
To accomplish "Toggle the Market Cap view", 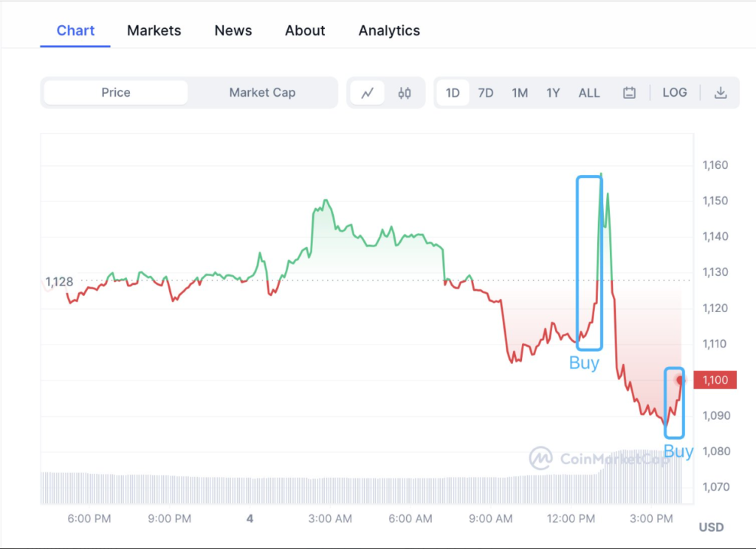I will pos(262,93).
